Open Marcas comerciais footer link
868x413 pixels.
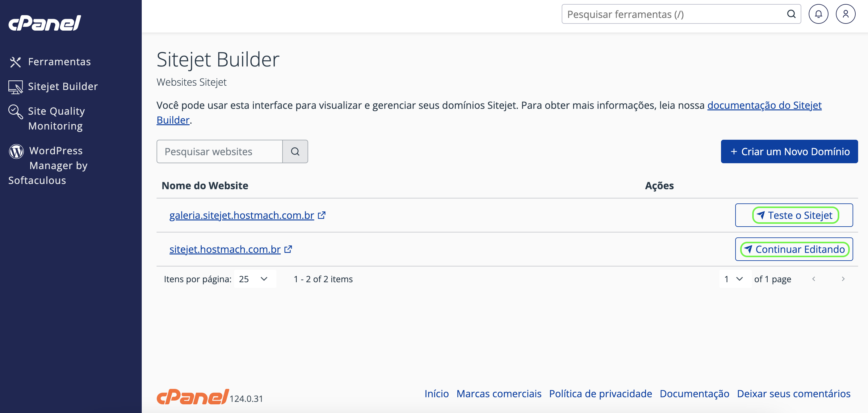(x=499, y=394)
